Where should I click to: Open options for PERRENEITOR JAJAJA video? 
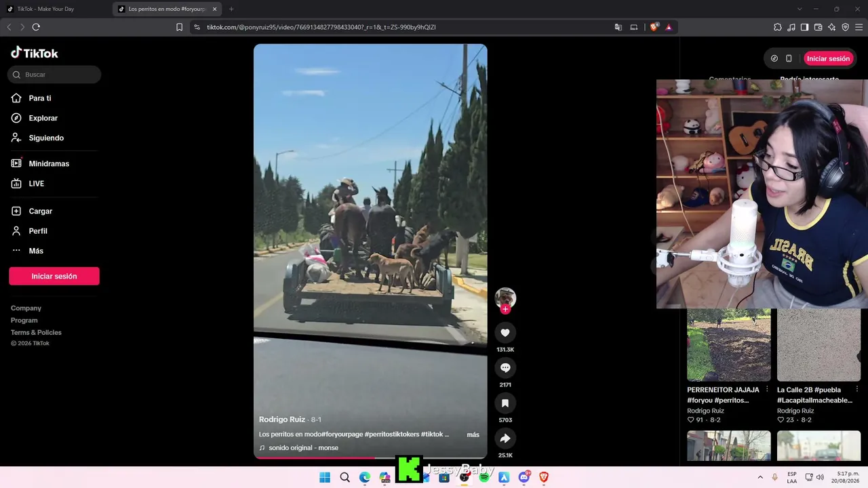coord(767,390)
